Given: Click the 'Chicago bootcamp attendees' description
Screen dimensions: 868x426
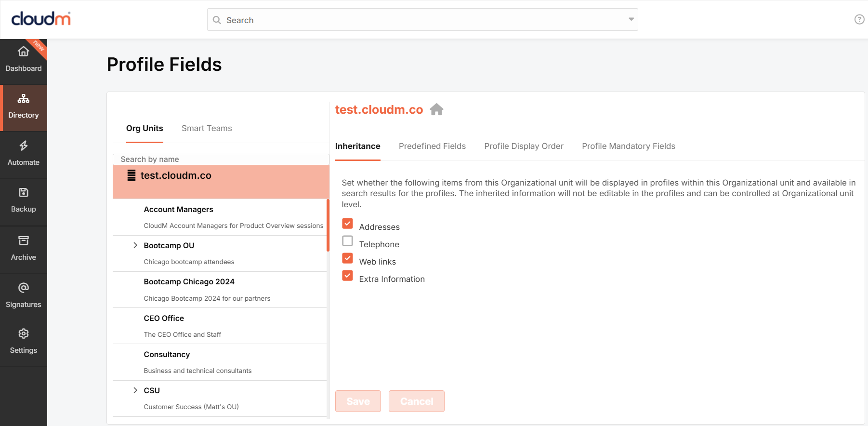Looking at the screenshot, I should [189, 262].
